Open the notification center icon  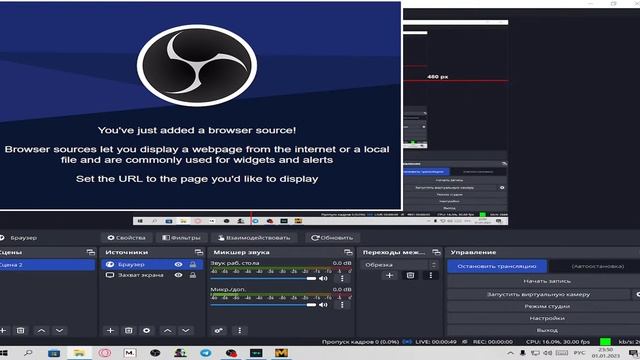pos(634,353)
